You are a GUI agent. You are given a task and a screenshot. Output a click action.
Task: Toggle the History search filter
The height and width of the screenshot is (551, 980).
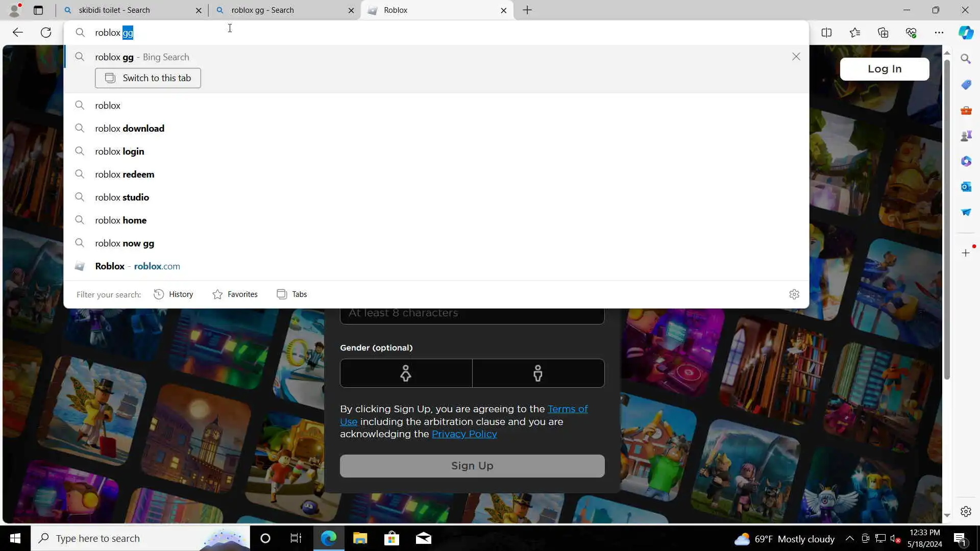(x=174, y=294)
